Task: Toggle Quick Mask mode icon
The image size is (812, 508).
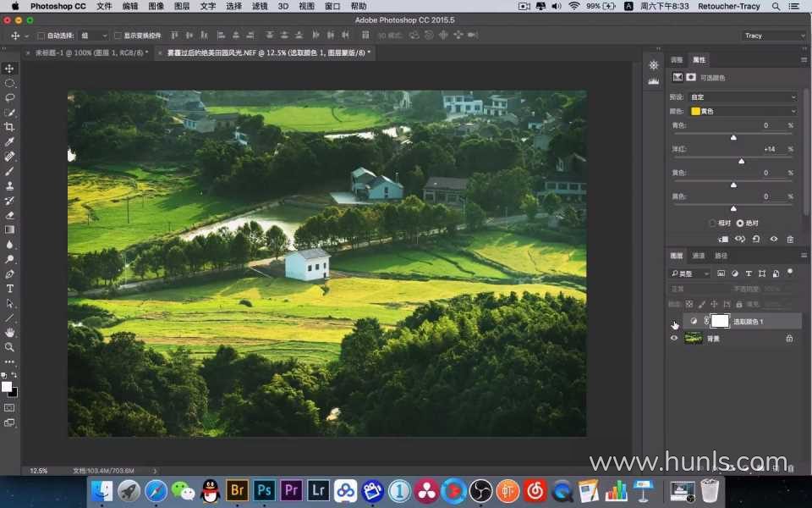Action: tap(9, 408)
